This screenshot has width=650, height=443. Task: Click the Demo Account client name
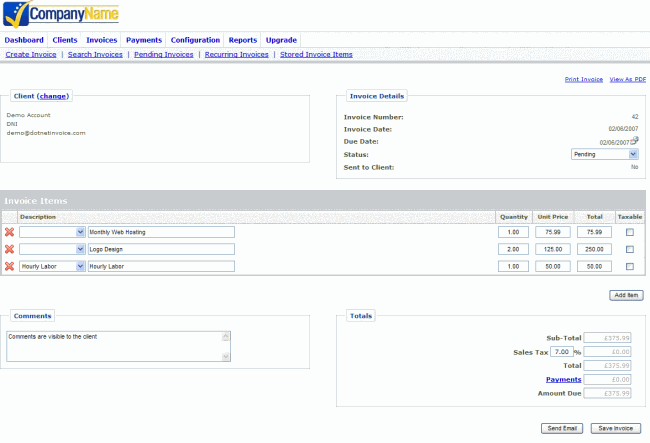(28, 115)
